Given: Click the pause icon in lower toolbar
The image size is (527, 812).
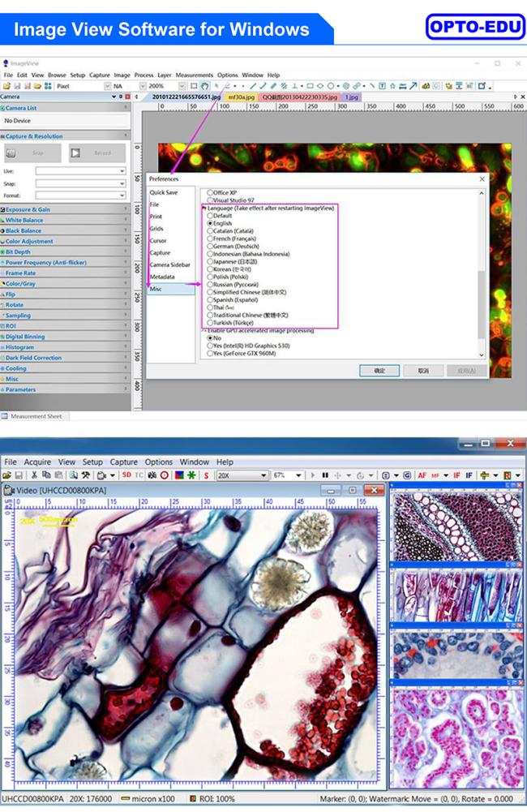Looking at the screenshot, I should (x=325, y=475).
